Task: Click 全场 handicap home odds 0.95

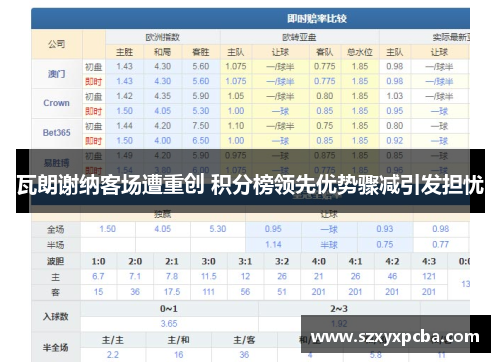Action: pos(273,229)
